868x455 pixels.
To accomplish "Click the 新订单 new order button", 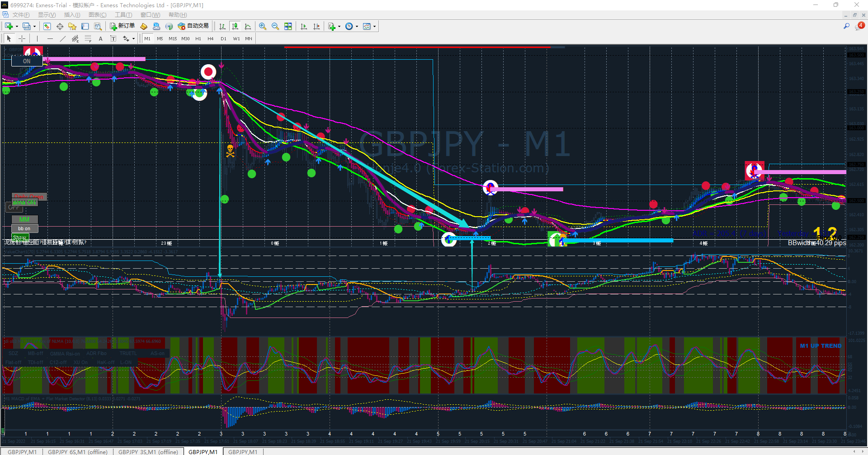I will (x=122, y=26).
